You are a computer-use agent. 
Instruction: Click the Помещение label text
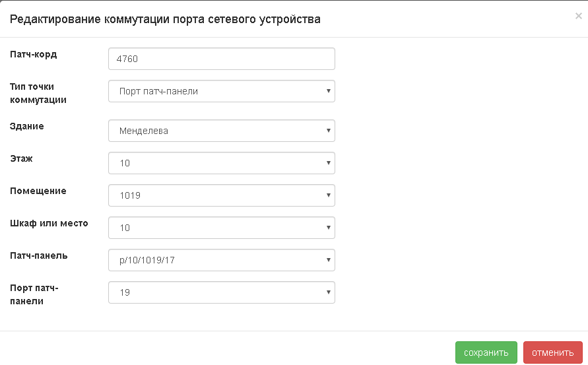tap(38, 191)
